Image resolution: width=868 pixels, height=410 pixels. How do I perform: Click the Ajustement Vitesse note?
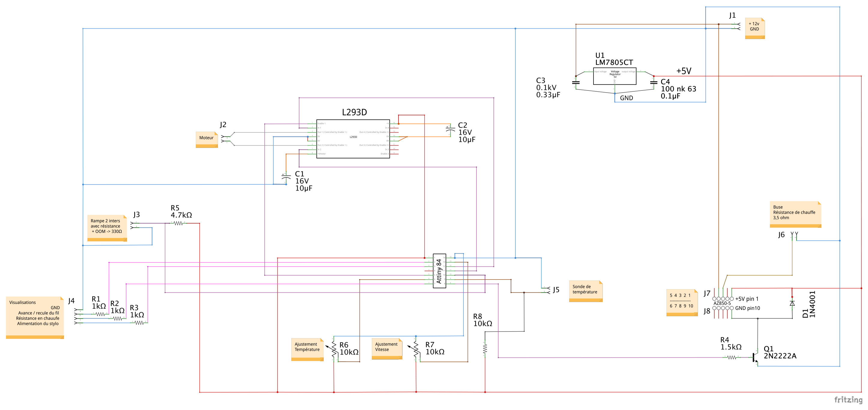(x=387, y=349)
